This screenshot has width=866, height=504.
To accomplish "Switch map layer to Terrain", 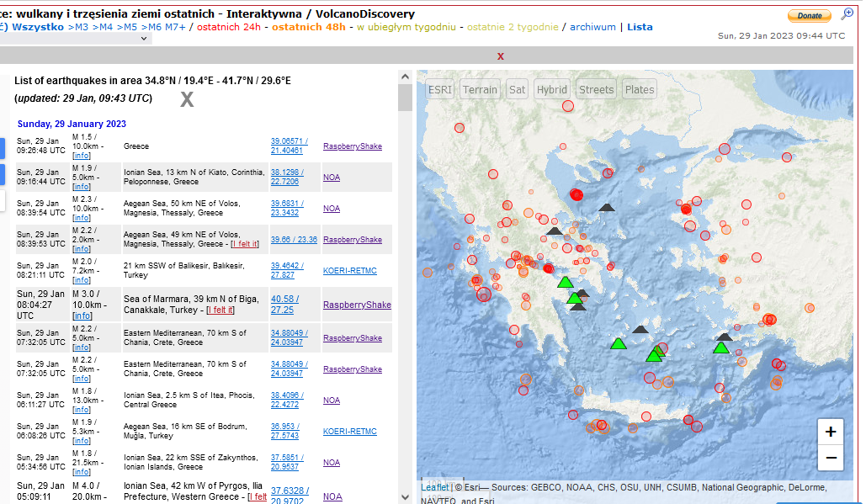I will click(480, 90).
